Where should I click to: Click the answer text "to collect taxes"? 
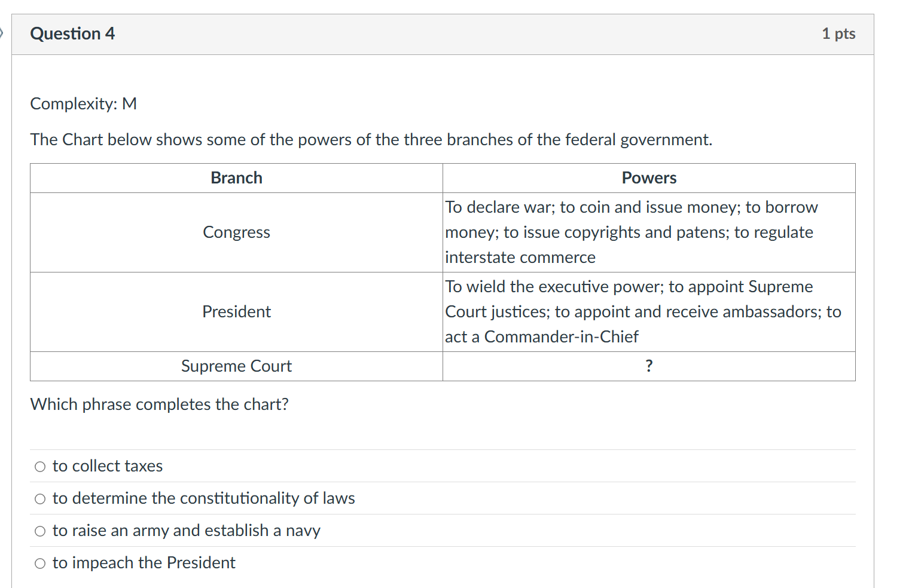107,466
